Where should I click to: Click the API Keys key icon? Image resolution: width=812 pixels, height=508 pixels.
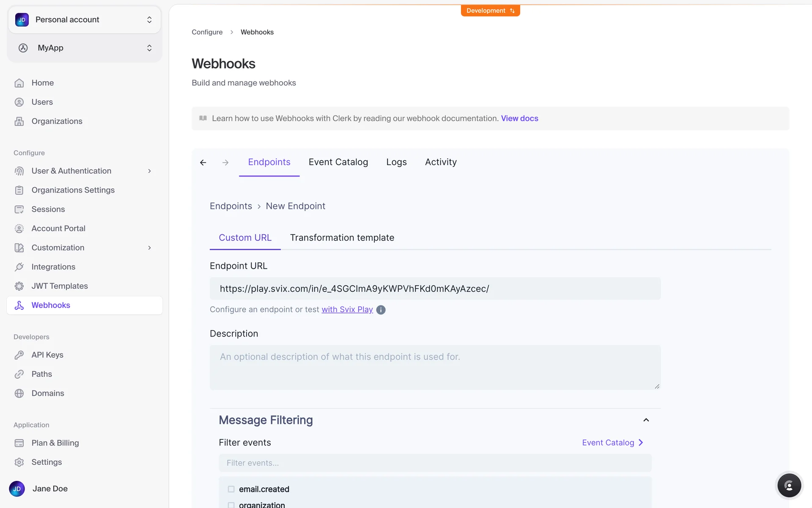click(x=19, y=355)
